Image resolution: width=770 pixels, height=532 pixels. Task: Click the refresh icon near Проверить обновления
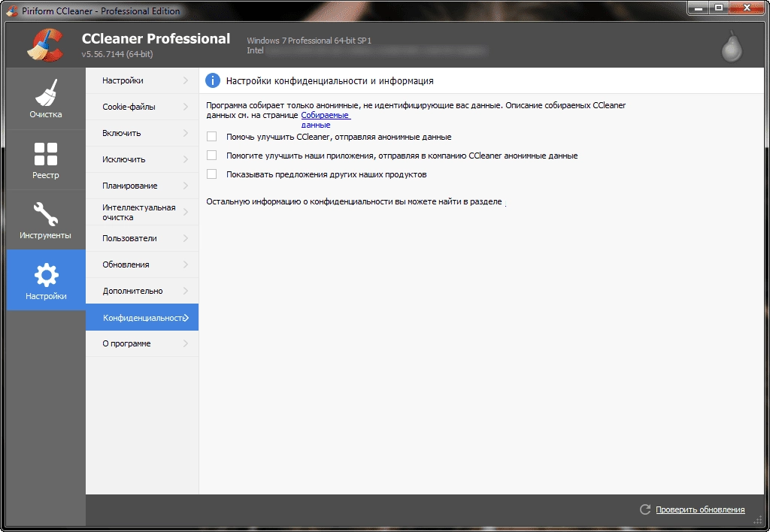click(x=644, y=509)
